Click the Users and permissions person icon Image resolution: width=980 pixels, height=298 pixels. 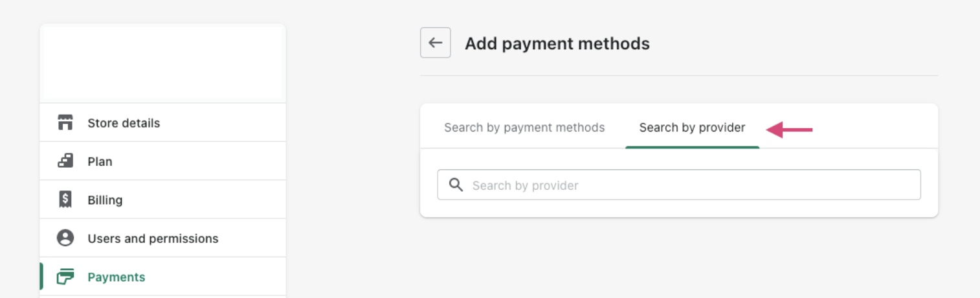pos(65,238)
